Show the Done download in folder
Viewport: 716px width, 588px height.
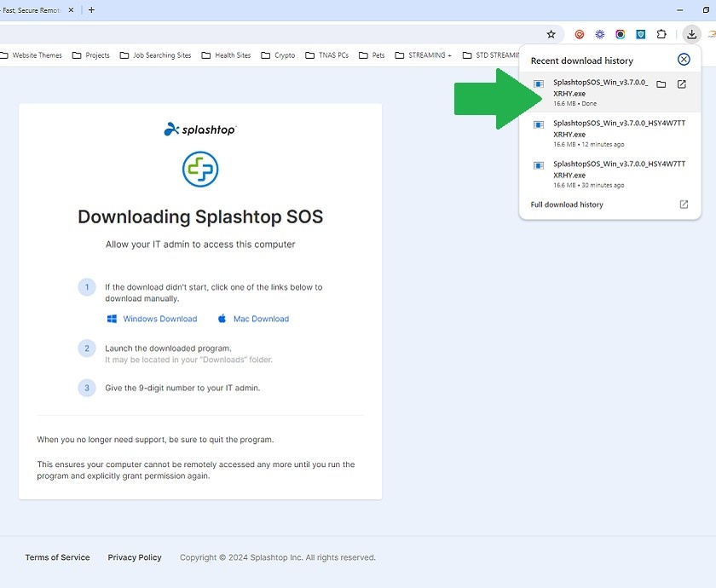tap(661, 84)
